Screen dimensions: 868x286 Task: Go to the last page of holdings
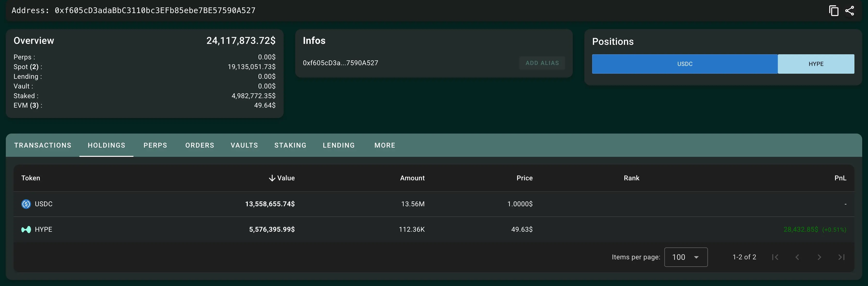coord(841,257)
